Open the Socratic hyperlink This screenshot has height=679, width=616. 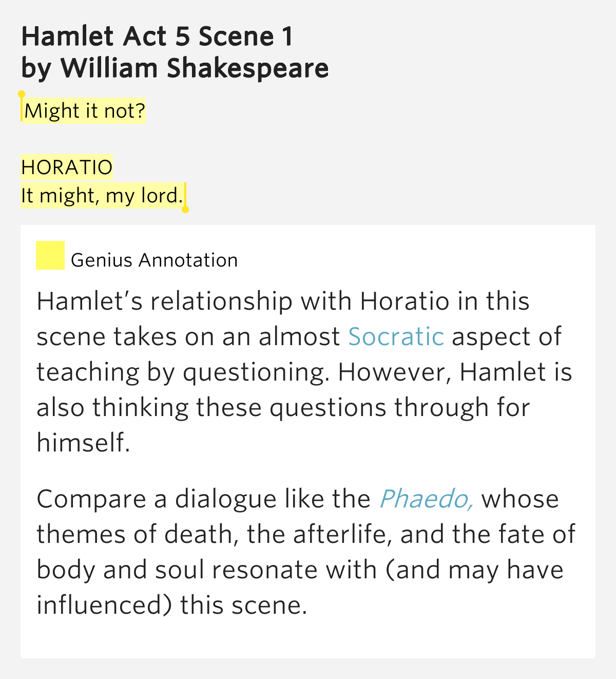pos(396,337)
